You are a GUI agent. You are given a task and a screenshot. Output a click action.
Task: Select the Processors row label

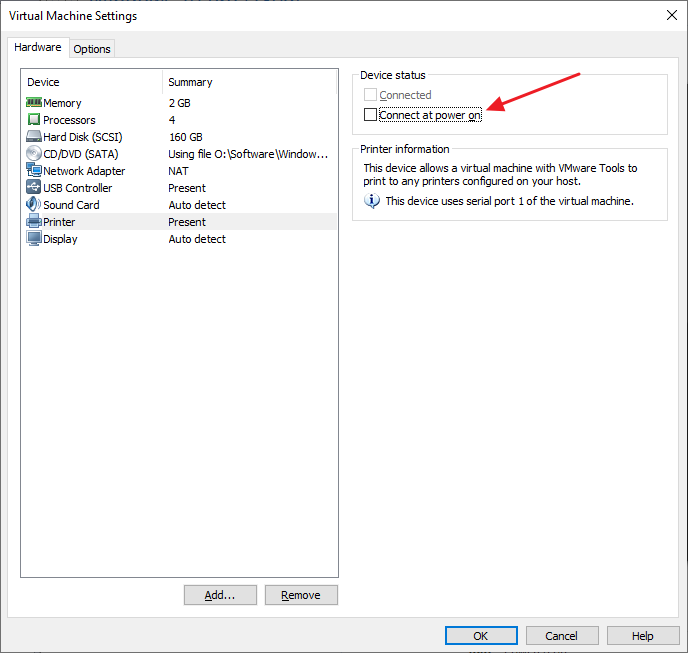pyautogui.click(x=69, y=120)
